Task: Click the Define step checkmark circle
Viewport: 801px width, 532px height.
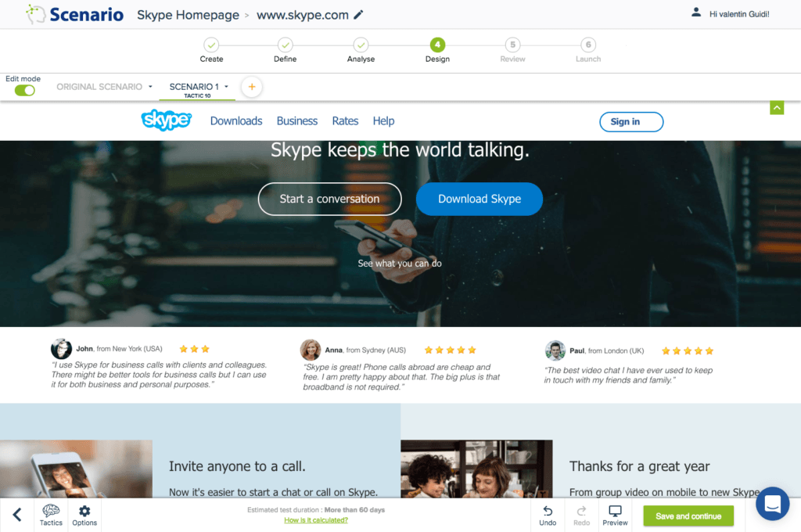Action: pos(285,45)
